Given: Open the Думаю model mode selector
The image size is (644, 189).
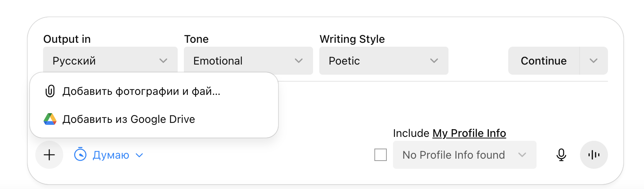Looking at the screenshot, I should coord(111,155).
